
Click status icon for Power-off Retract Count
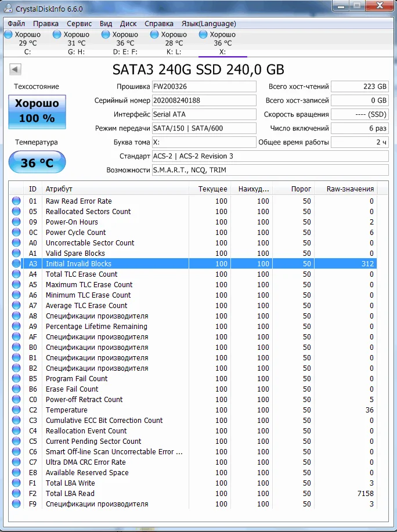pos(16,399)
